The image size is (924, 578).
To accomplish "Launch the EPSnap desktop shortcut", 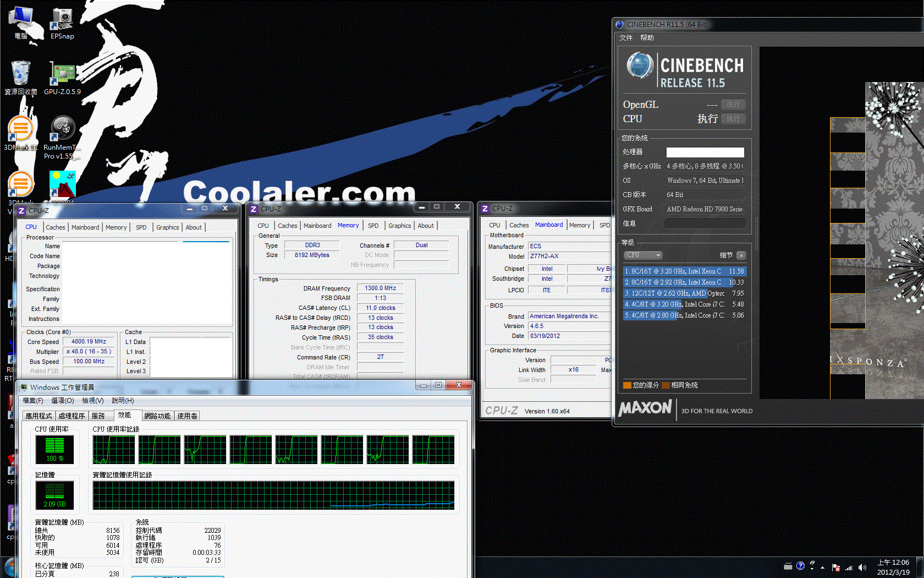I will [62, 23].
